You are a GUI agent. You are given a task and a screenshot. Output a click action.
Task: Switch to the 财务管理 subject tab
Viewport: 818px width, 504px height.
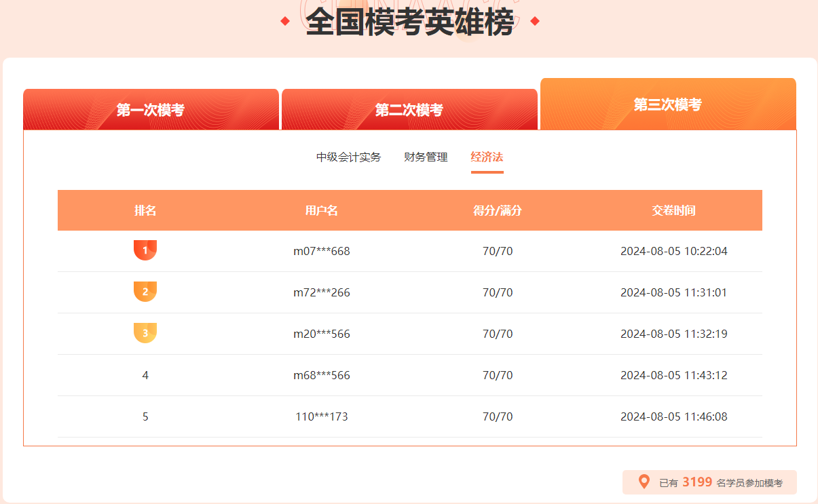(425, 157)
